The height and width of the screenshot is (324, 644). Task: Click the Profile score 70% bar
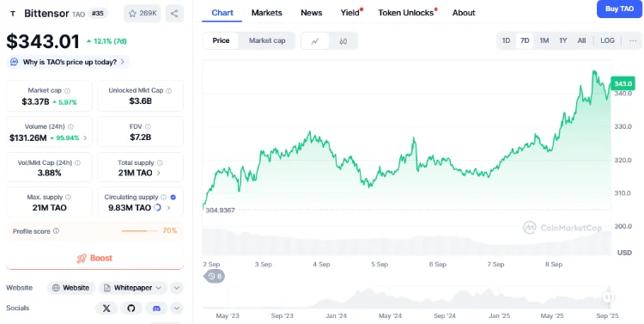tap(140, 231)
